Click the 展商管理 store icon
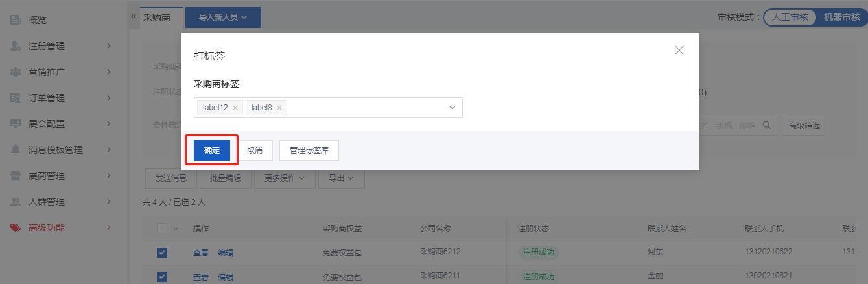This screenshot has width=868, height=284. 16,176
